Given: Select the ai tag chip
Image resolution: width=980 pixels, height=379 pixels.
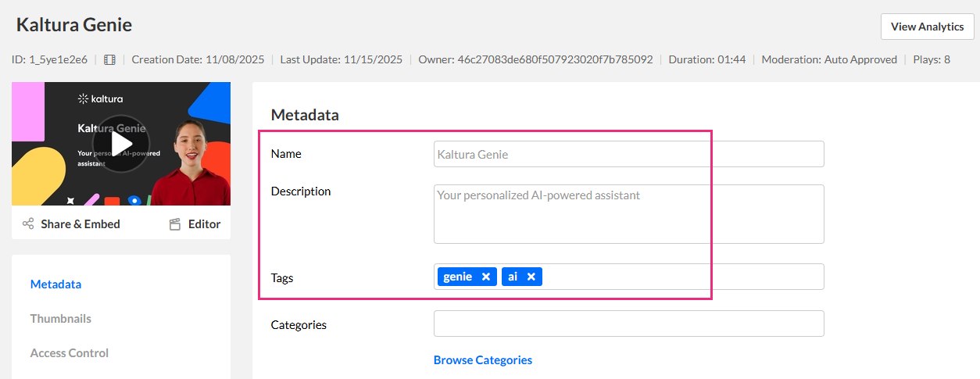Looking at the screenshot, I should point(513,277).
